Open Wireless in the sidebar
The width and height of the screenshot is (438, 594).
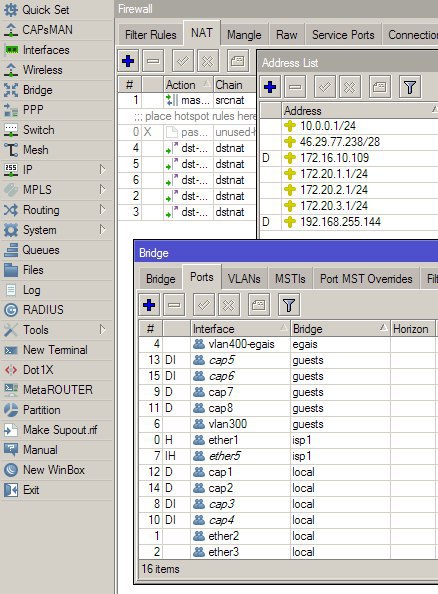[x=57, y=70]
